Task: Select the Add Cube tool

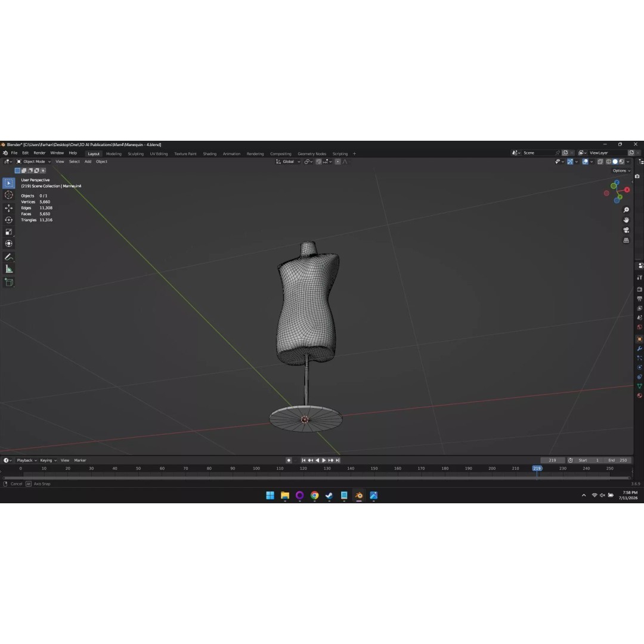Action: click(8, 282)
